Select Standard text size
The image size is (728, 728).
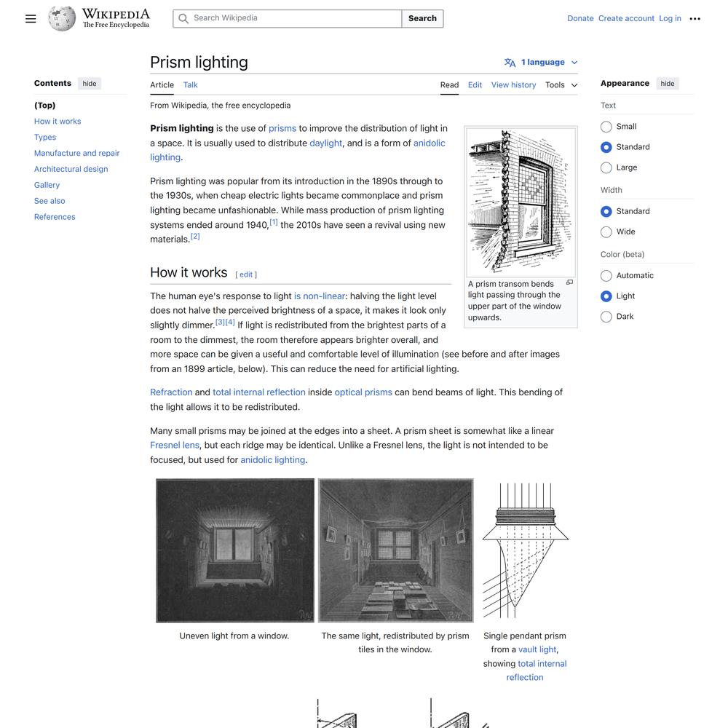pos(606,147)
